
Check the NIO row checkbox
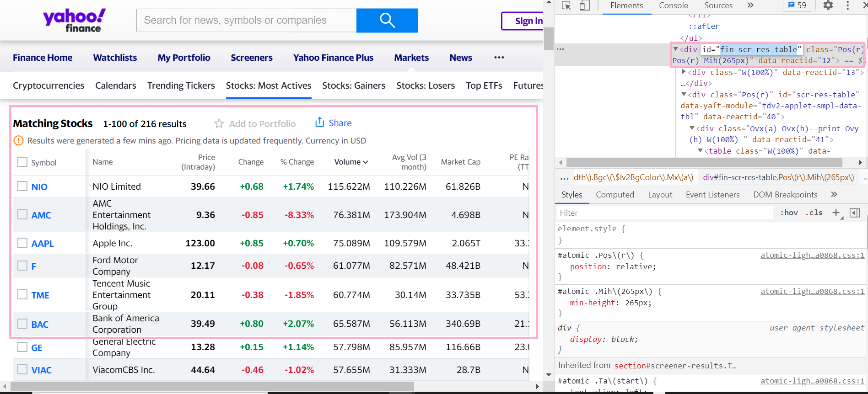[x=22, y=186]
